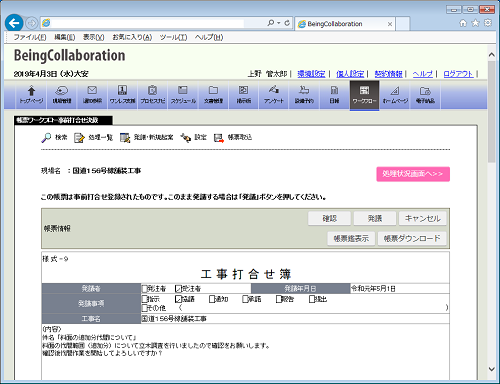
Task: Open browser tools gear icon
Action: (x=488, y=23)
